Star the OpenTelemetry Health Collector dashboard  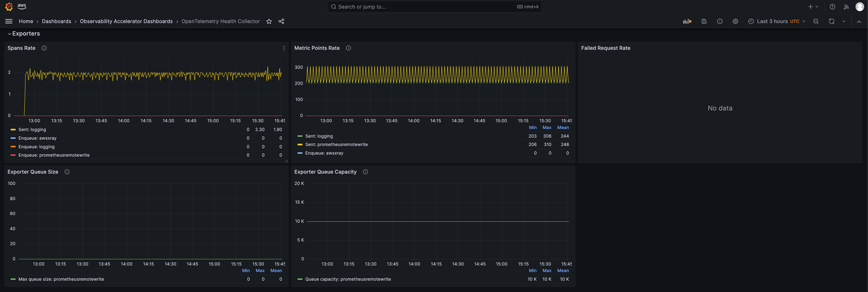click(x=269, y=21)
